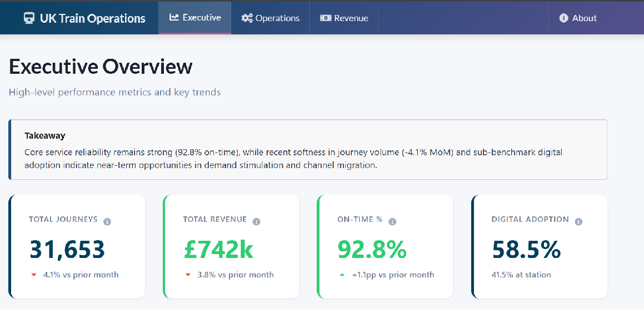The image size is (644, 309).
Task: Click the £742k Total Revenue figure
Action: [218, 250]
